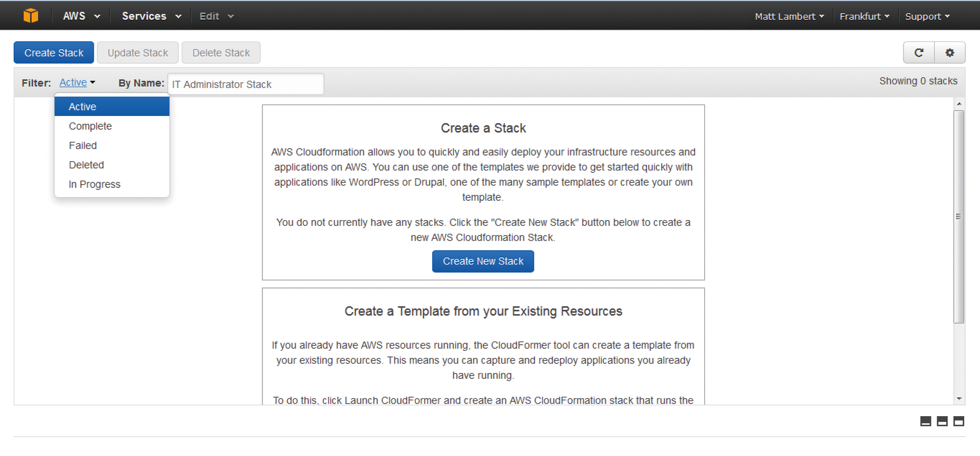
Task: Click the Create Stack button
Action: [54, 53]
